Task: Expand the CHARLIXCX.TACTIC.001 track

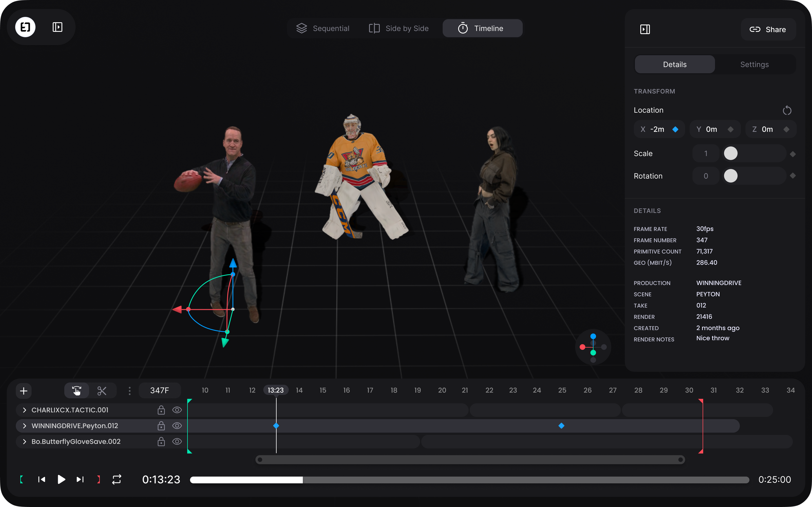Action: point(25,410)
